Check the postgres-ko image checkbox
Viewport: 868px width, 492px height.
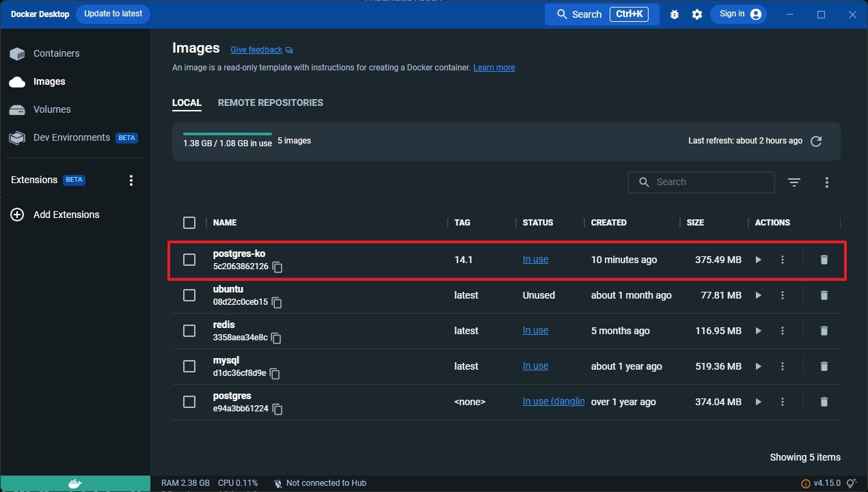(x=189, y=260)
